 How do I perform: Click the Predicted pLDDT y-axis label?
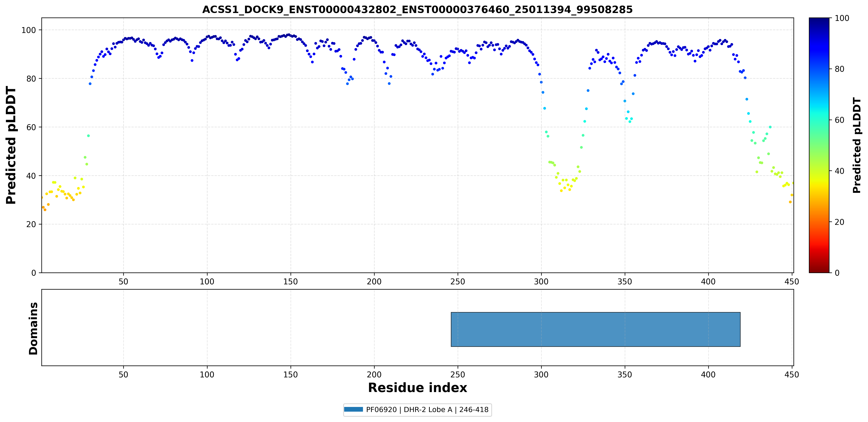(x=11, y=145)
